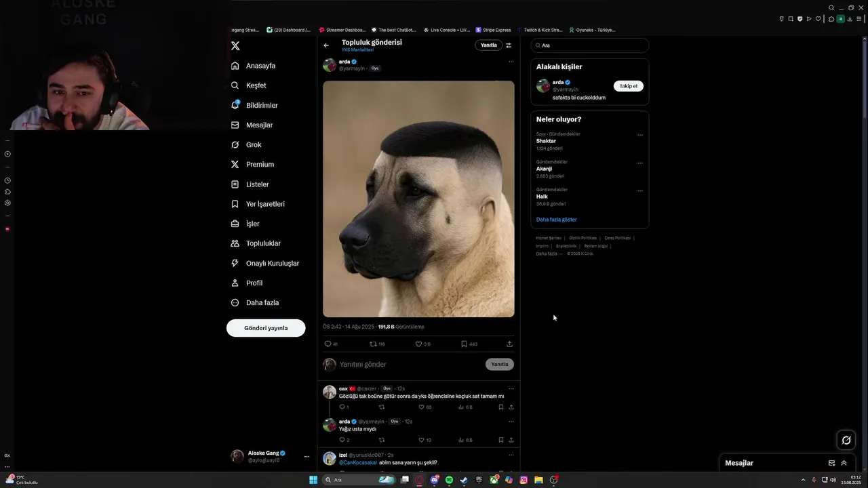868x488 pixels.
Task: Expand the Daha fazla menu
Action: click(x=255, y=302)
